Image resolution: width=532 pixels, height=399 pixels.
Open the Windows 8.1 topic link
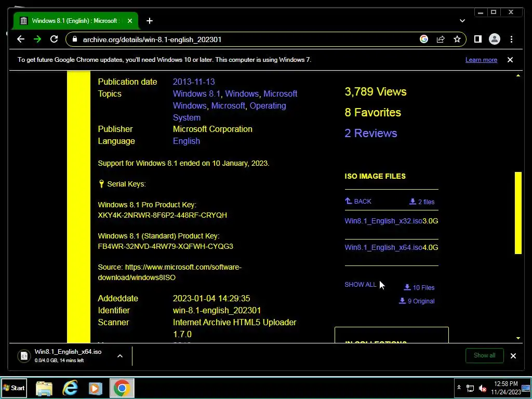pyautogui.click(x=196, y=94)
